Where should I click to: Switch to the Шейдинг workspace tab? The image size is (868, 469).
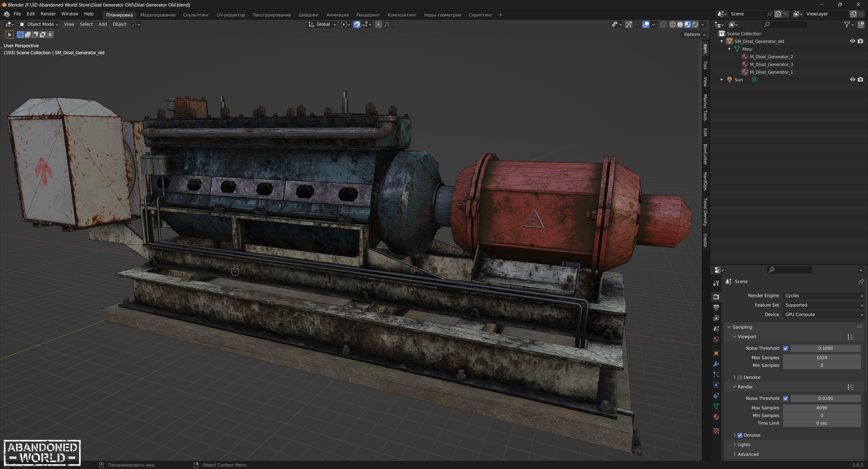308,15
